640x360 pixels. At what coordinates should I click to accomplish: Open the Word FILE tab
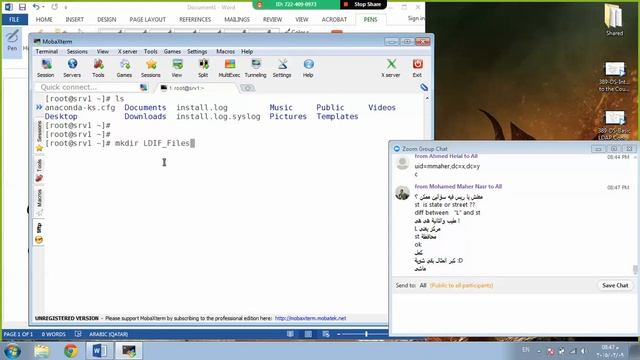click(x=14, y=19)
